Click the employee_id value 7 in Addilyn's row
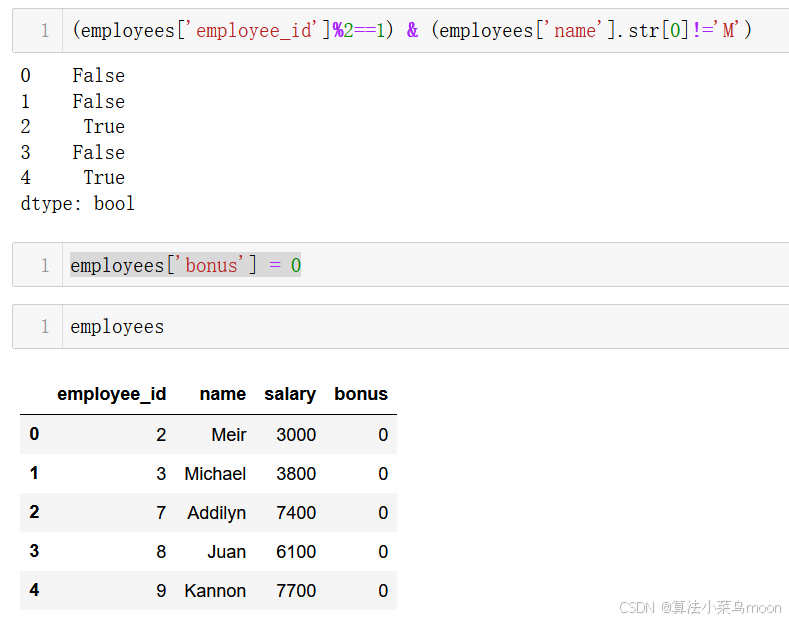 [x=161, y=513]
